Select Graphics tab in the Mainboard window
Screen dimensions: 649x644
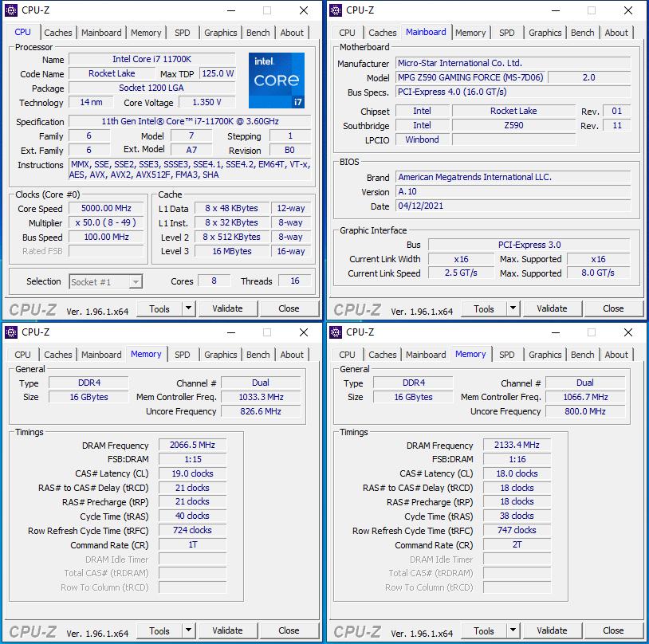point(545,33)
